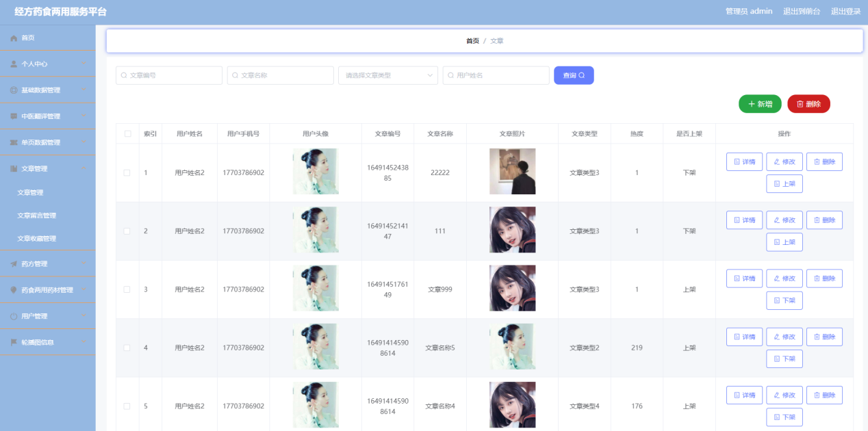Image resolution: width=868 pixels, height=431 pixels.
Task: Click the magnifier icon in 文章编号 search box
Action: (x=123, y=75)
